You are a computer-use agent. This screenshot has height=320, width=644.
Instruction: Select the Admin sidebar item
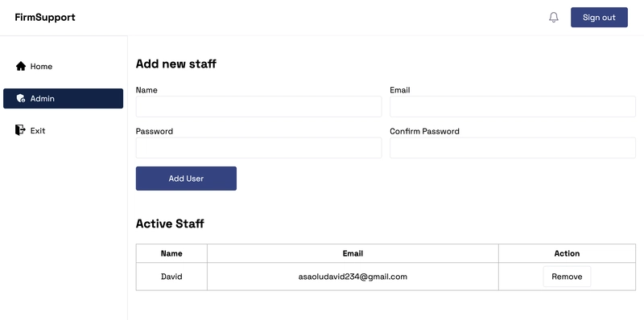(64, 98)
